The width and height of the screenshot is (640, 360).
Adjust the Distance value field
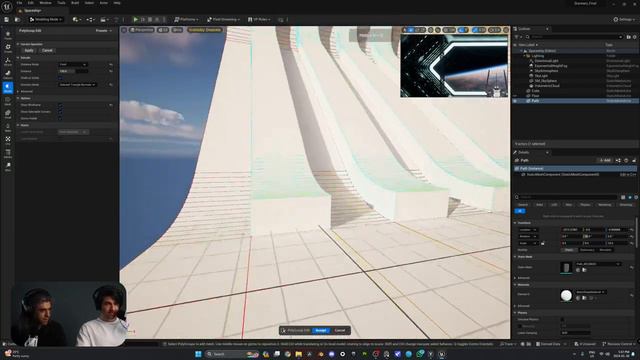click(73, 71)
